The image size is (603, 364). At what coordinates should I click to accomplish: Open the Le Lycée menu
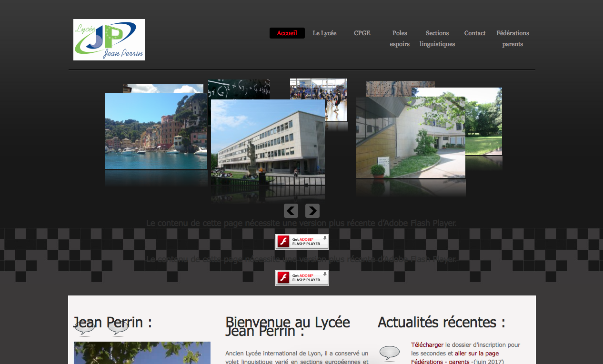[x=324, y=33]
